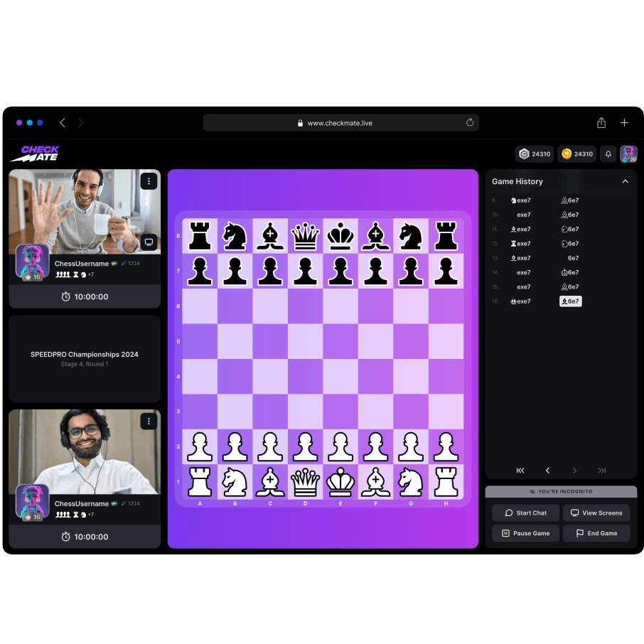Click the white queen on square d1
The height and width of the screenshot is (644, 644).
pos(305,481)
